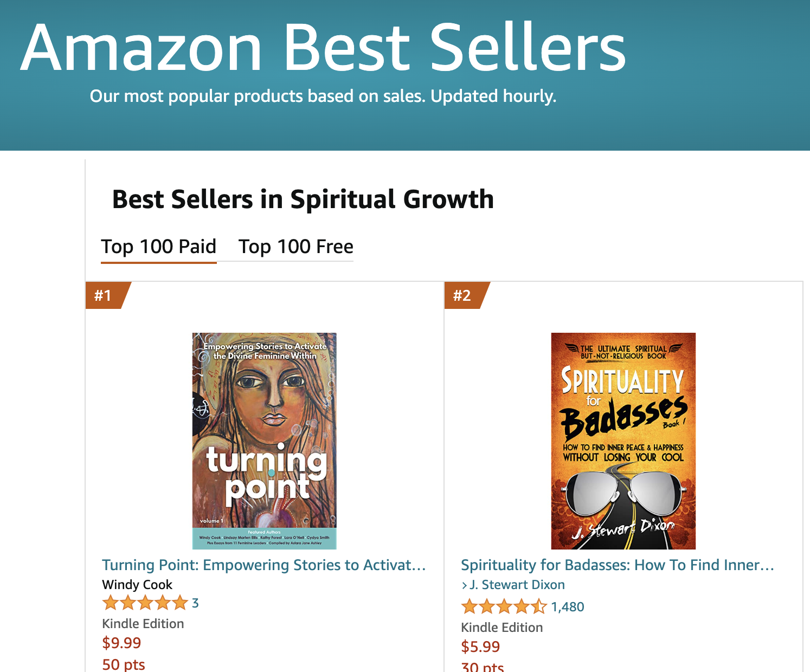Viewport: 810px width, 672px height.
Task: Click the chevron before J. Stewart Dixon
Action: tap(465, 585)
